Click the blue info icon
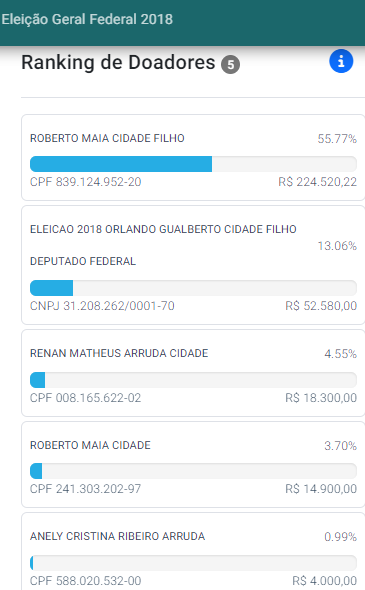Screen dimensions: 365x590 click(x=341, y=61)
